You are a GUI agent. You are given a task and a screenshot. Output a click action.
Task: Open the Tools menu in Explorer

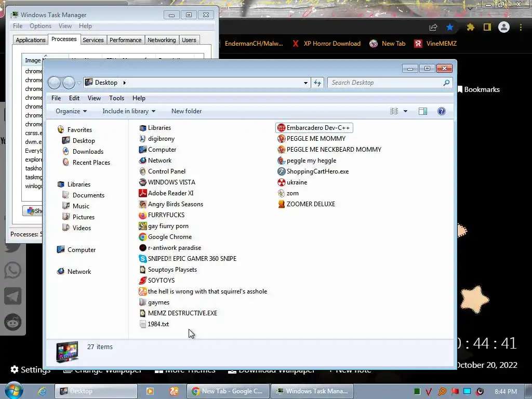coord(116,98)
